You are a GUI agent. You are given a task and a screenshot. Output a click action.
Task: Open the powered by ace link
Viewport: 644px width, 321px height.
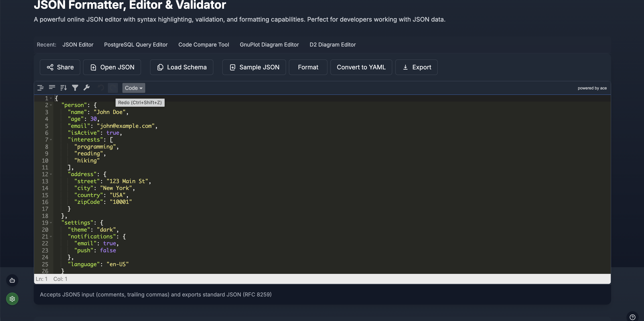pyautogui.click(x=592, y=88)
